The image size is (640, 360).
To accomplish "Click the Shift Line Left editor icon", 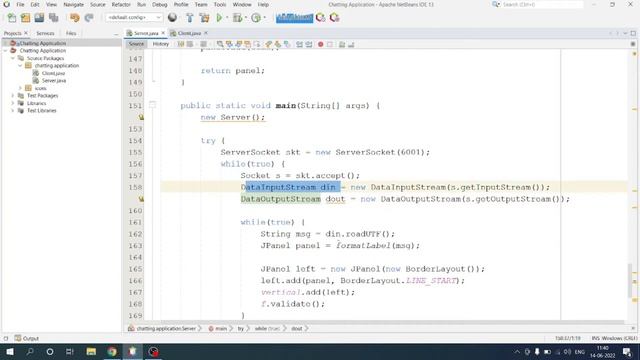I will pos(299,44).
